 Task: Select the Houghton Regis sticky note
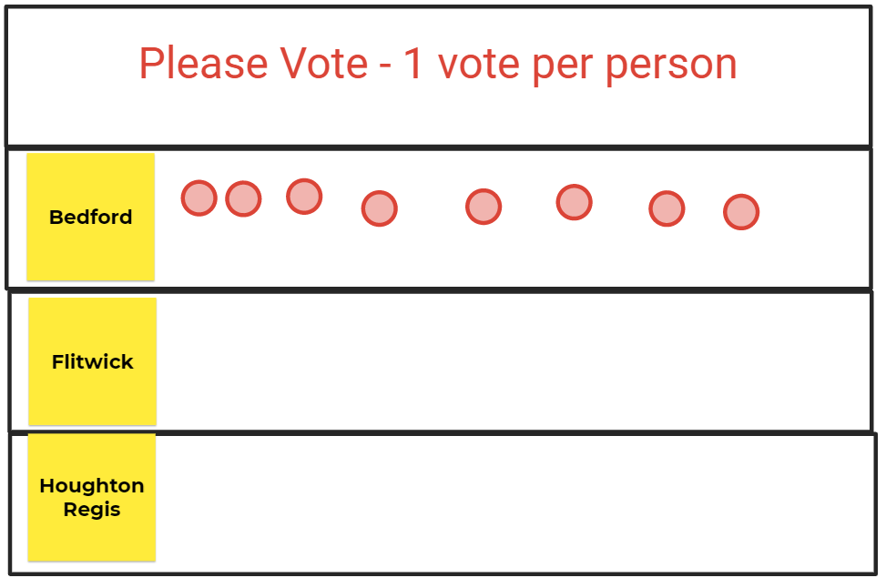tap(92, 497)
